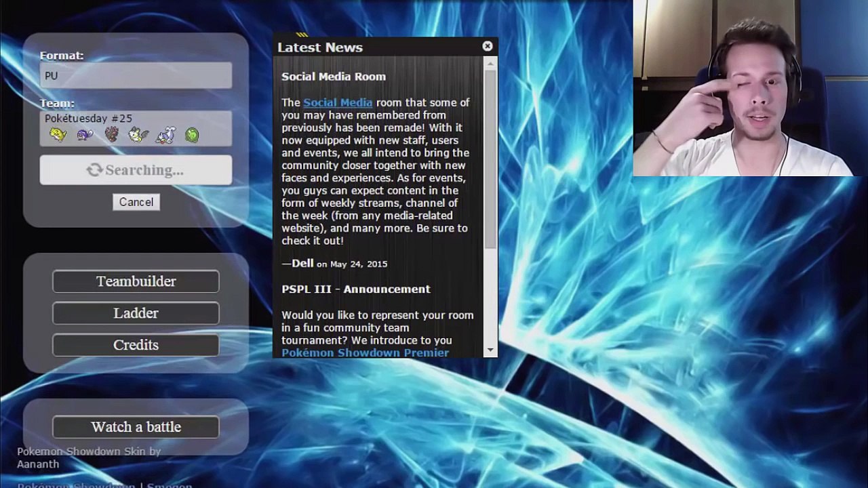Click the 'Format:' label

pos(62,56)
